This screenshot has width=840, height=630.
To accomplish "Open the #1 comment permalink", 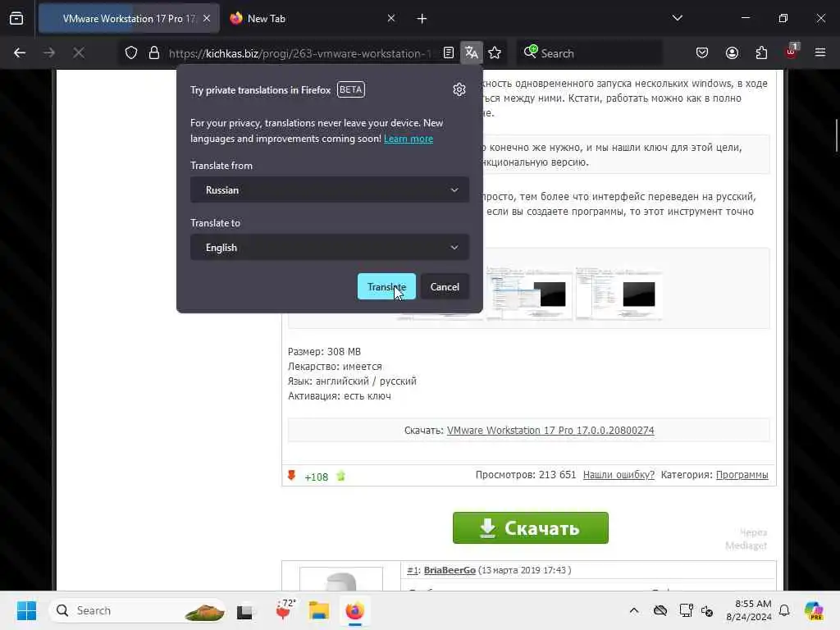I will (412, 570).
